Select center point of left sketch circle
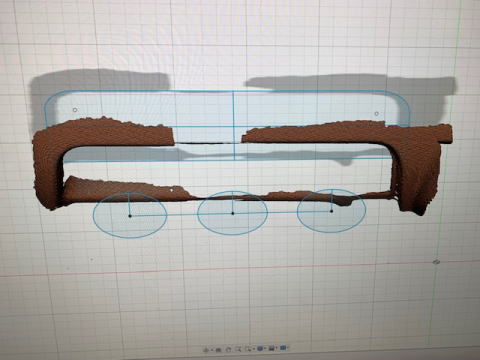This screenshot has height=360, width=480. click(x=130, y=216)
